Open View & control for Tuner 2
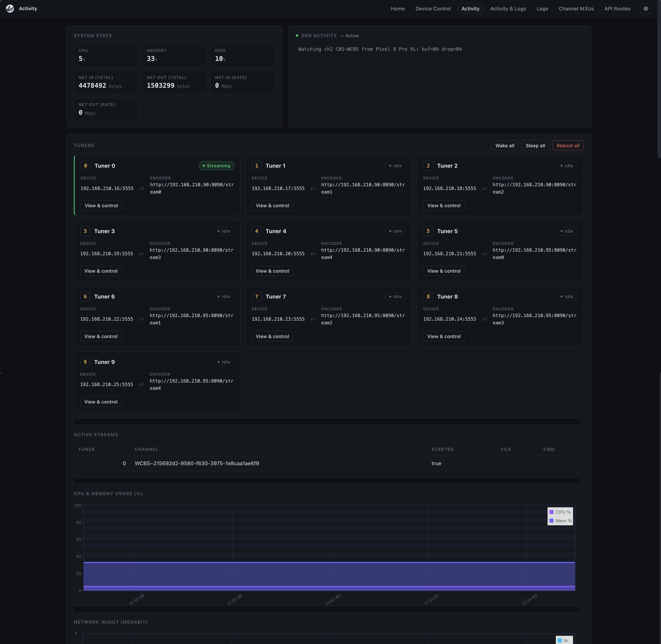Screen dimensions: 661x644 [x=444, y=205]
